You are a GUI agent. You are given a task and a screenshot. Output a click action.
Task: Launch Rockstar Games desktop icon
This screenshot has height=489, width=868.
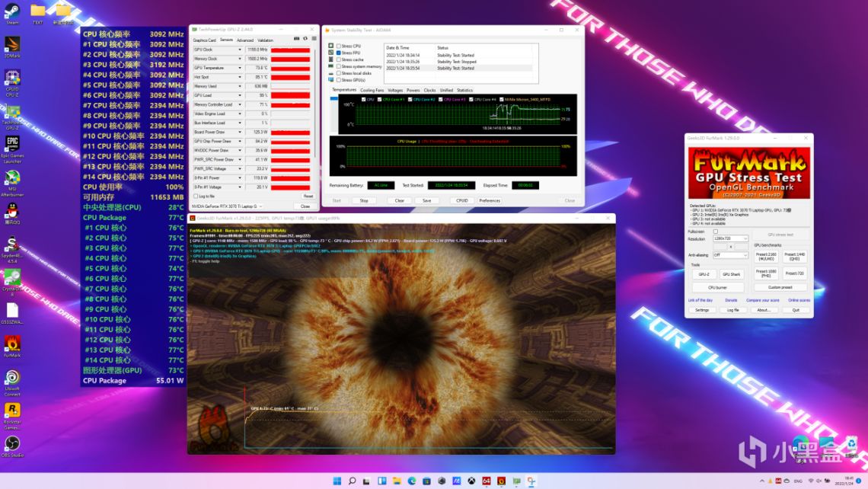coord(11,416)
